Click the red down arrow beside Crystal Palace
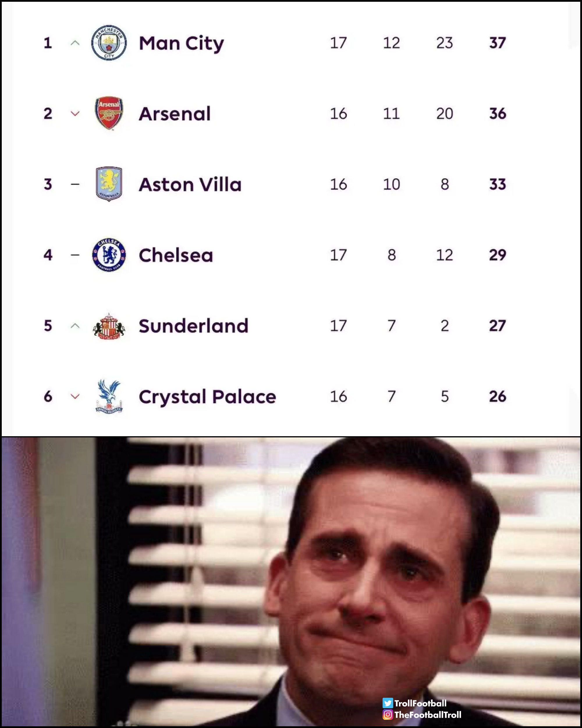The height and width of the screenshot is (728, 582). pos(75,396)
